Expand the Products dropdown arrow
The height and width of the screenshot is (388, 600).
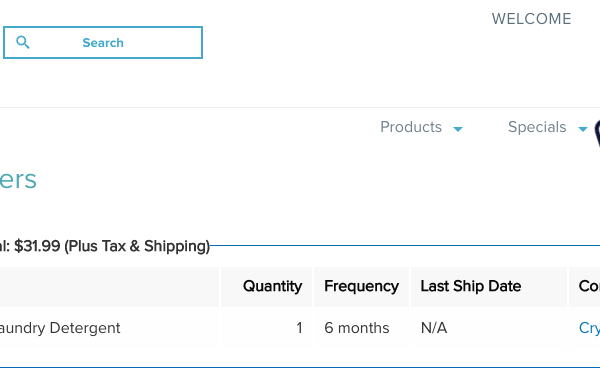[458, 129]
